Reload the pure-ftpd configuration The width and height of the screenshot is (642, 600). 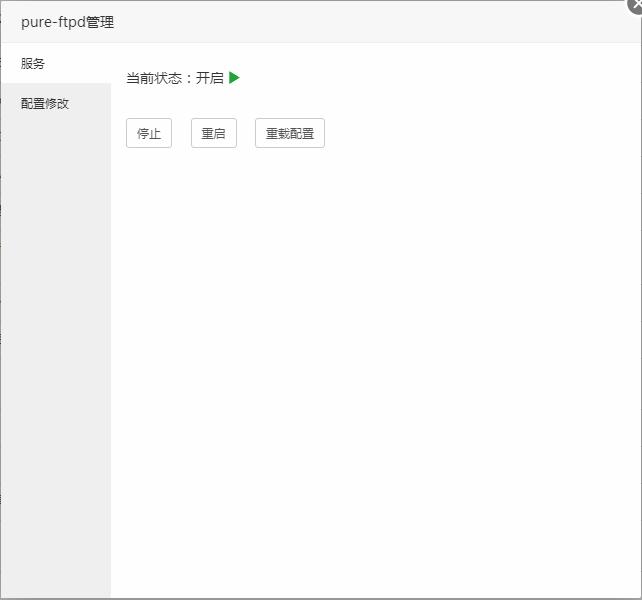(289, 133)
